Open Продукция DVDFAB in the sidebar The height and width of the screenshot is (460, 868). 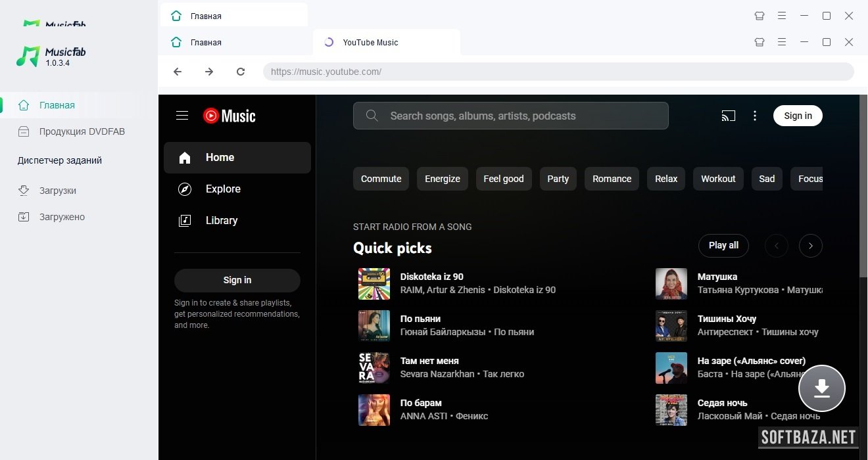[82, 131]
